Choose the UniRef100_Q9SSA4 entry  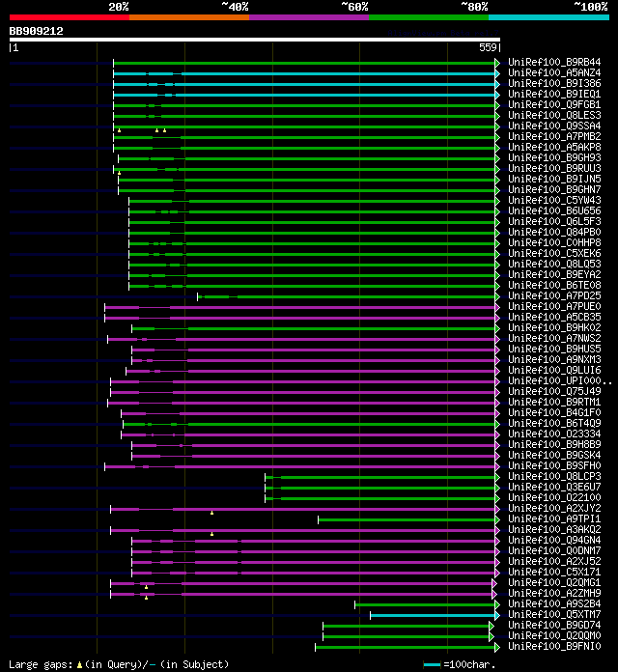point(554,126)
